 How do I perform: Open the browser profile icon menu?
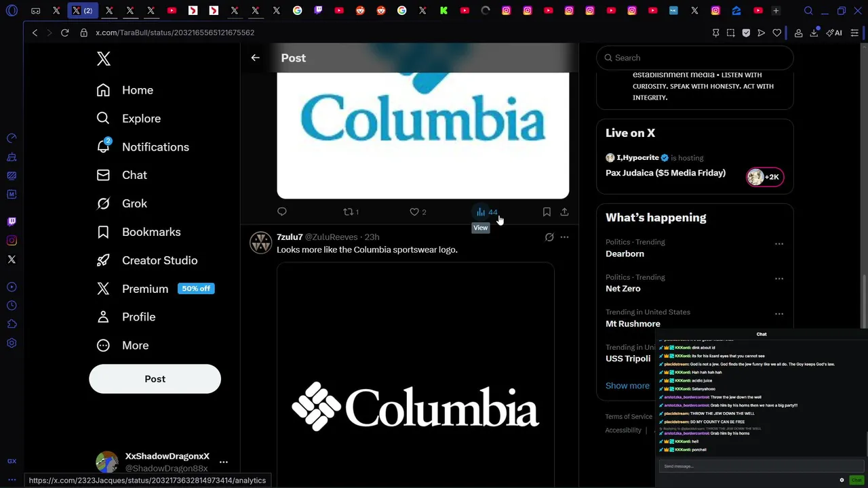click(799, 33)
